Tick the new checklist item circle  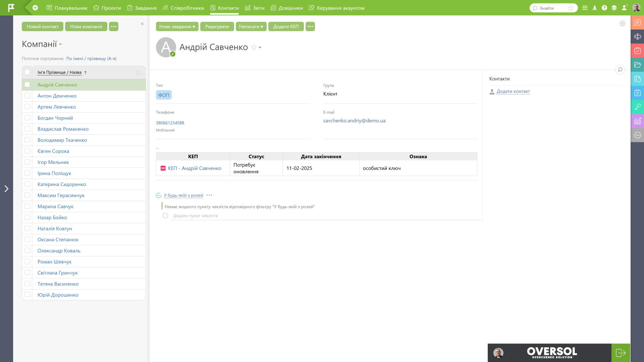tap(165, 216)
